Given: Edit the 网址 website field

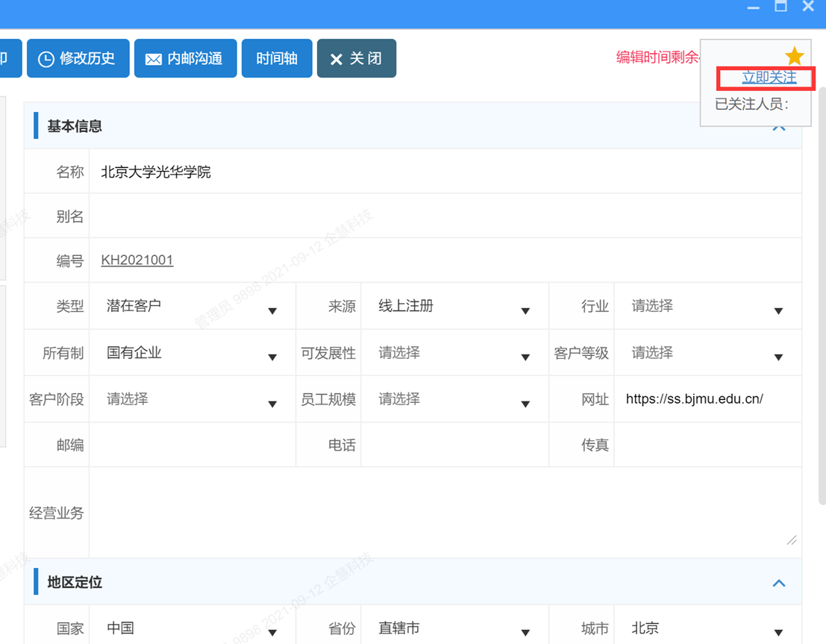Looking at the screenshot, I should pyautogui.click(x=707, y=399).
